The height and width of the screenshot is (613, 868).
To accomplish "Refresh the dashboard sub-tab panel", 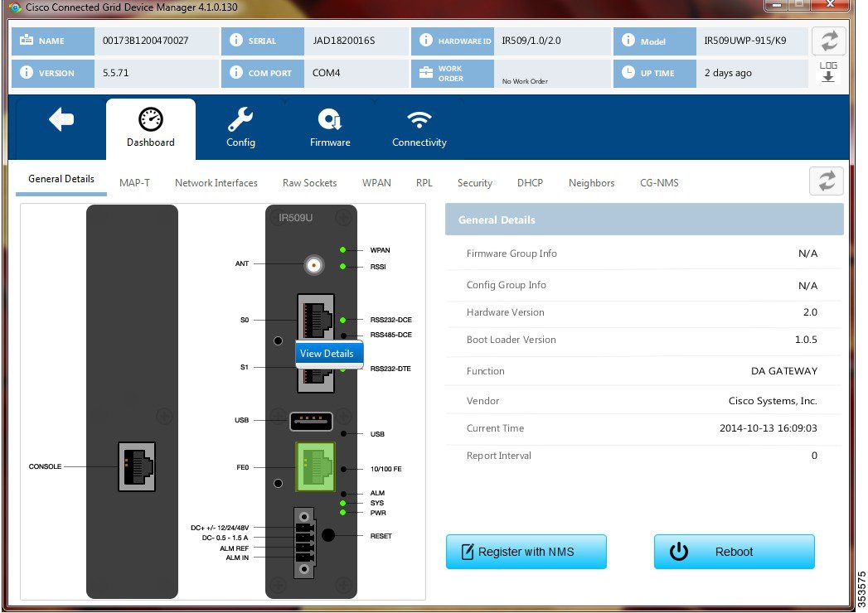I will pos(827,181).
